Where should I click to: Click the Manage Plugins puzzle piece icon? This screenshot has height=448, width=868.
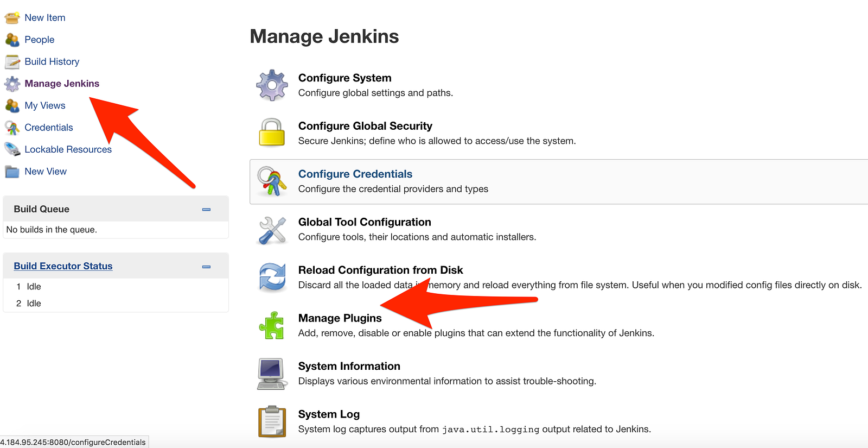(x=272, y=325)
